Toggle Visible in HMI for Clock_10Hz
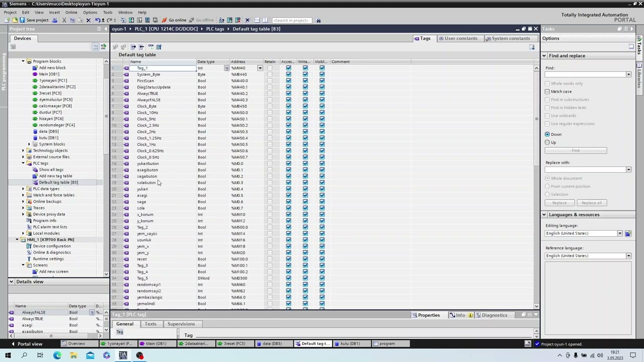The height and width of the screenshot is (362, 644). click(x=322, y=113)
